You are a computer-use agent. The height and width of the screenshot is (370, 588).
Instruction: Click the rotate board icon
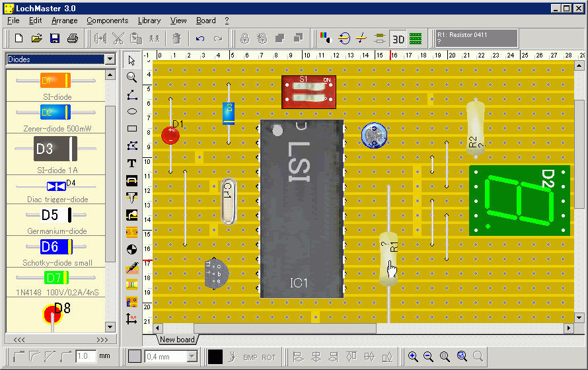pyautogui.click(x=344, y=38)
